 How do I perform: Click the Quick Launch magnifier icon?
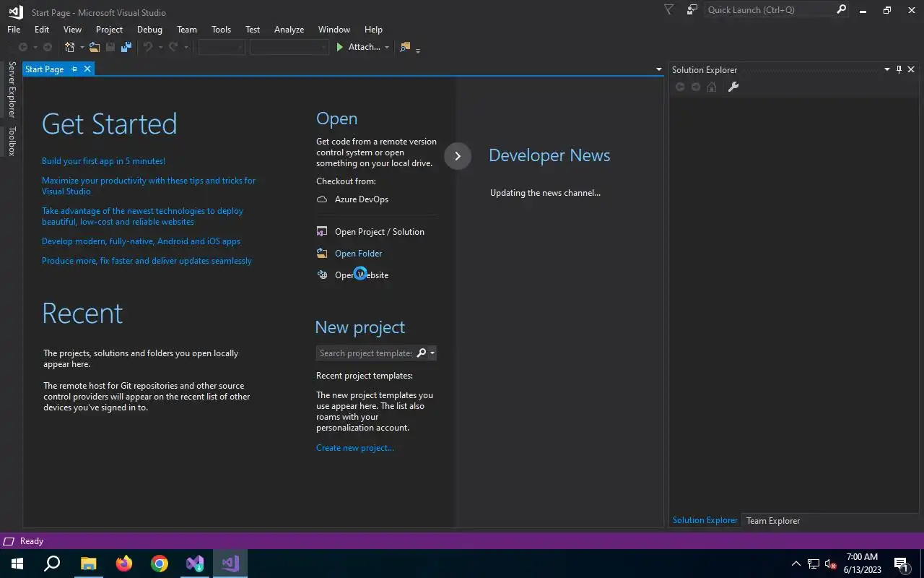841,9
